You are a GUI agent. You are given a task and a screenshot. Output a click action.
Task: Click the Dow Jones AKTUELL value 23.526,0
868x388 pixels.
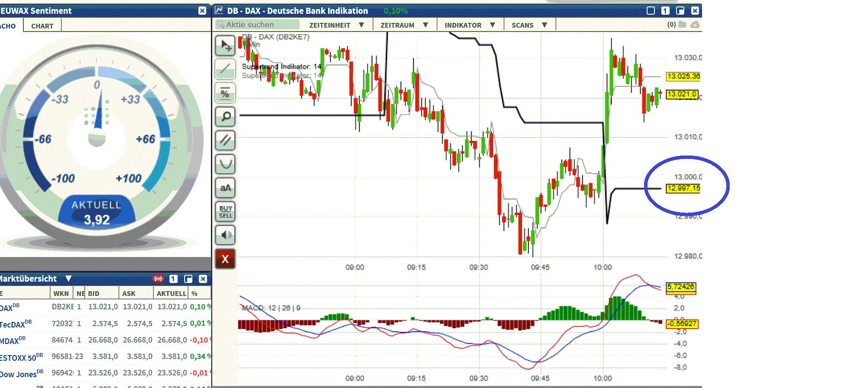pos(172,373)
